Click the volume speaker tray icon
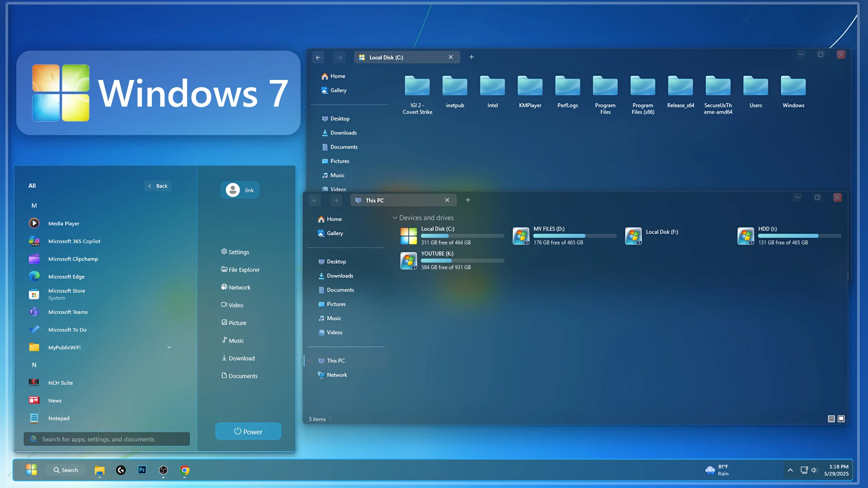The width and height of the screenshot is (868, 488). pos(814,470)
